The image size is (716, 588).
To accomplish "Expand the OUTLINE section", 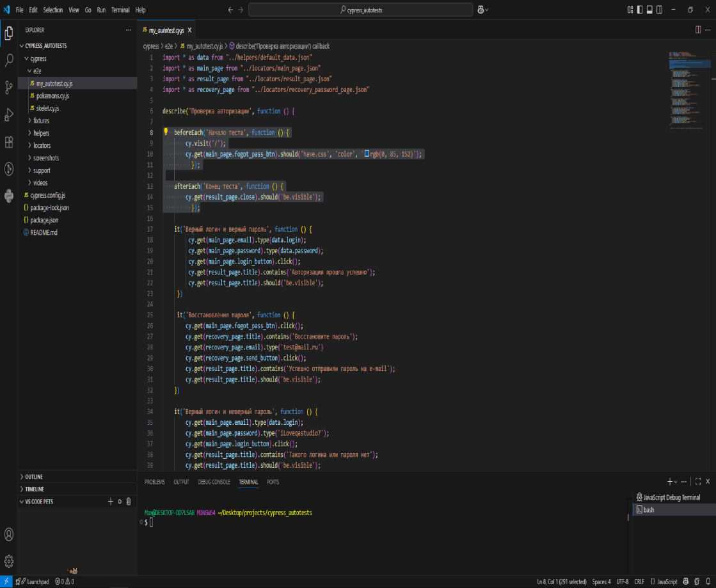I will click(34, 477).
